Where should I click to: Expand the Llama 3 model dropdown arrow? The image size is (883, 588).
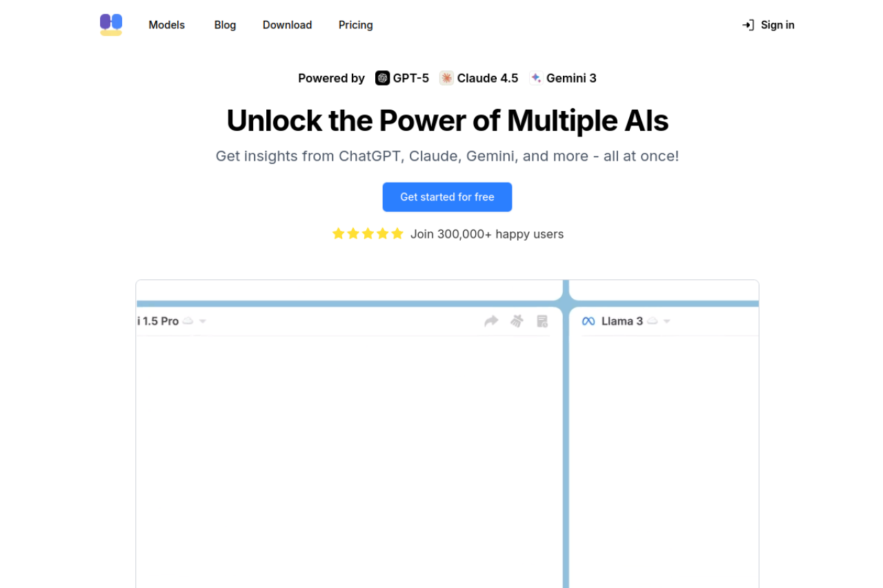[667, 322]
